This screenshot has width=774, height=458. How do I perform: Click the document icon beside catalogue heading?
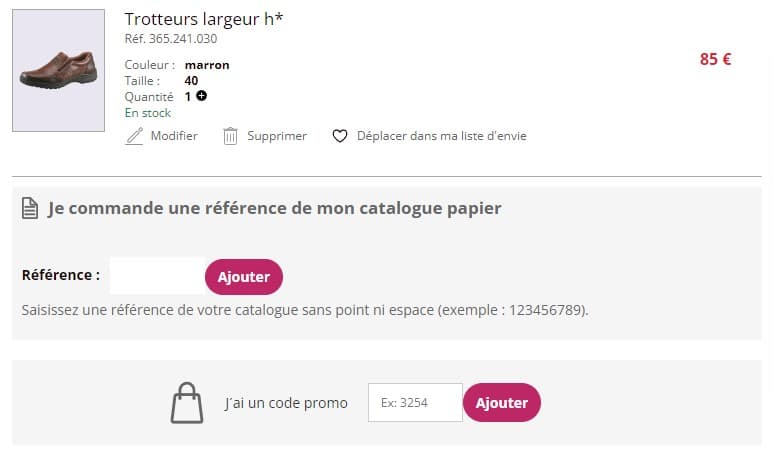click(30, 208)
